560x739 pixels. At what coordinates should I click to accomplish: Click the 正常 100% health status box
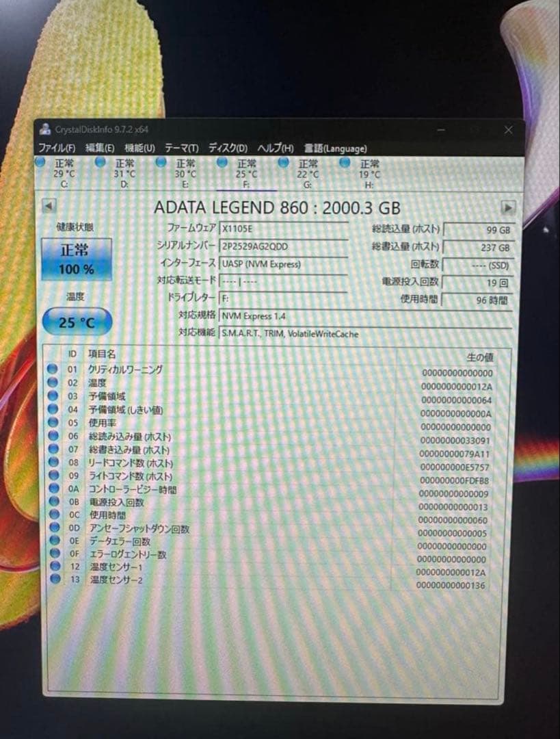[77, 259]
